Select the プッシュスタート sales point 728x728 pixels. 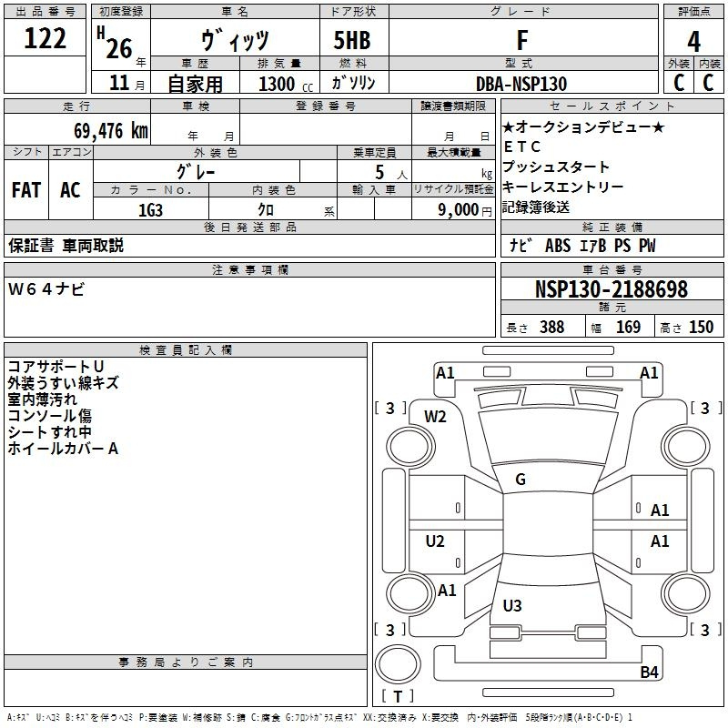coord(556,167)
